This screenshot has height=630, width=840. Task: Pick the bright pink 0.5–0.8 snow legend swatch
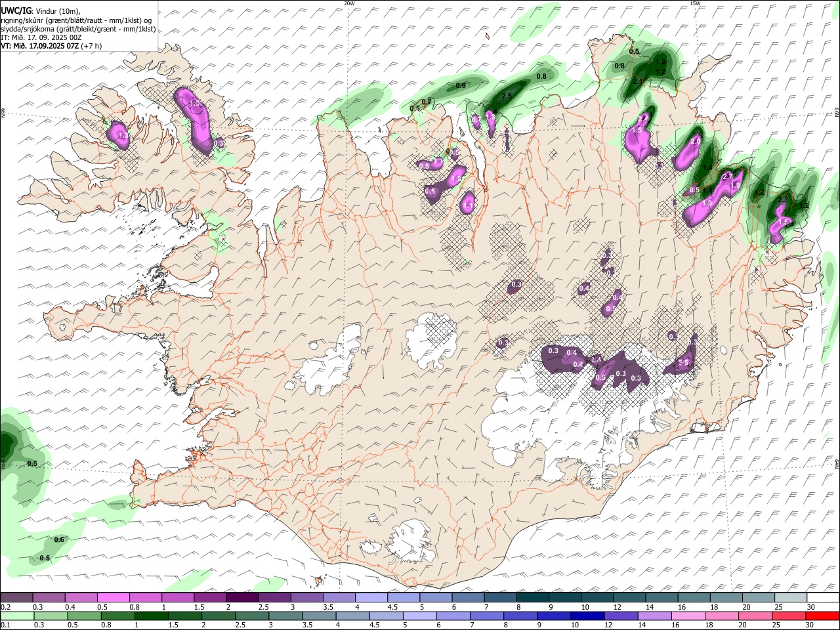coord(113,597)
